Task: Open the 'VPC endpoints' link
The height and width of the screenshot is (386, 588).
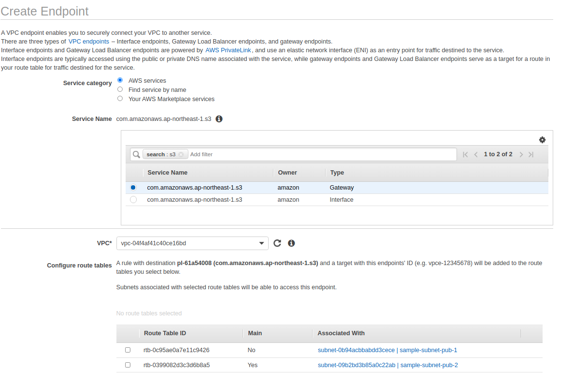Action: click(89, 42)
